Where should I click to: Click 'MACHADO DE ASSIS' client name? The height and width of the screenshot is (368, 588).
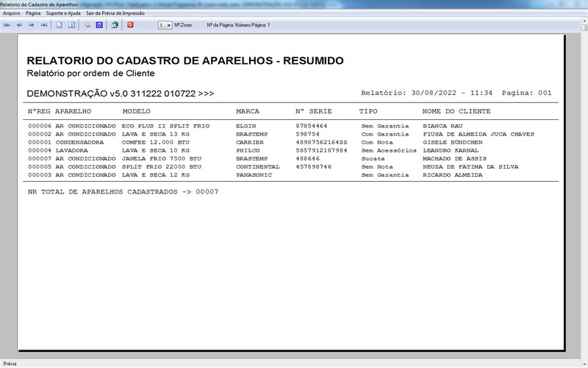coord(454,159)
